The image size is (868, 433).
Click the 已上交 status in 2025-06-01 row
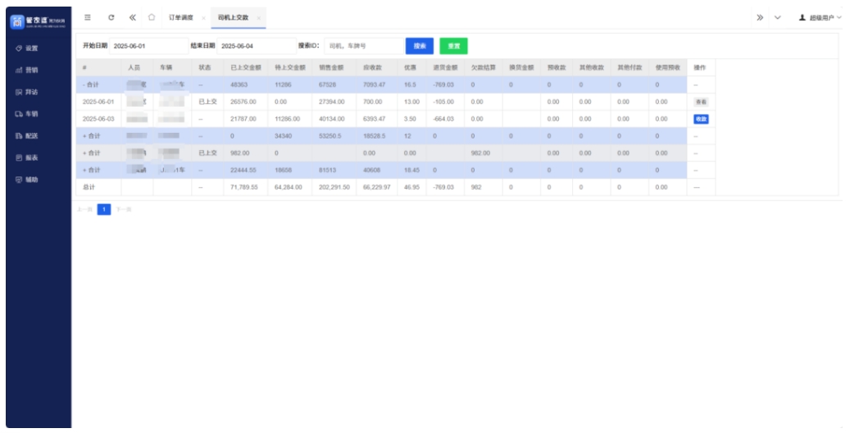207,102
